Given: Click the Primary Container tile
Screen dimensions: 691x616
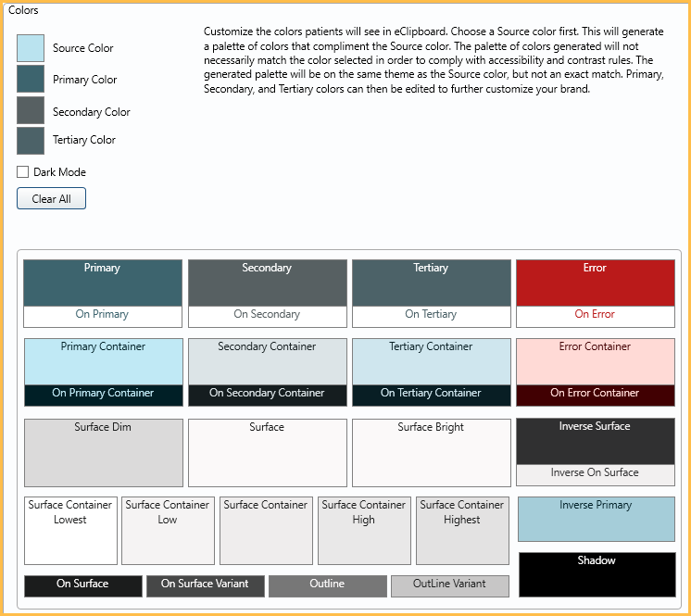Looking at the screenshot, I should (x=103, y=361).
